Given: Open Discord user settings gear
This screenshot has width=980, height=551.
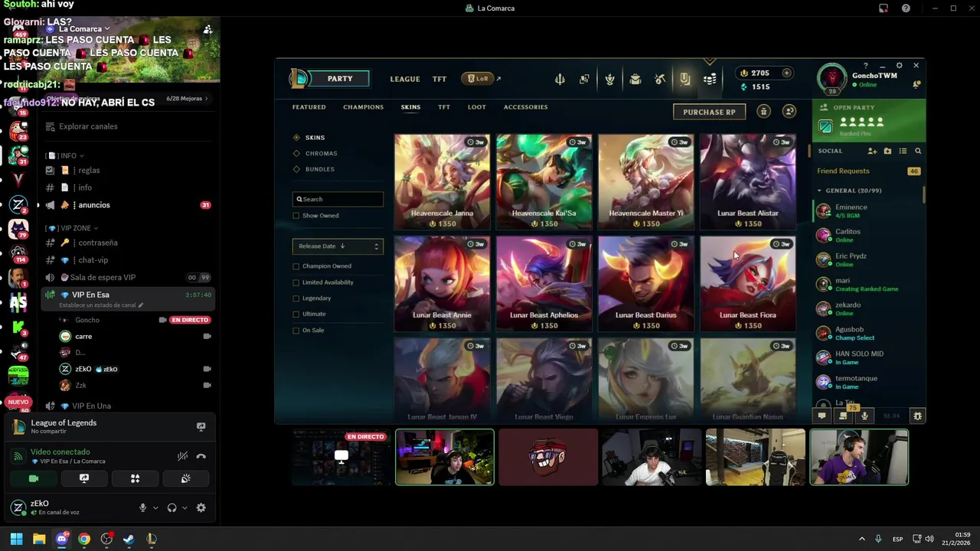Looking at the screenshot, I should [201, 507].
